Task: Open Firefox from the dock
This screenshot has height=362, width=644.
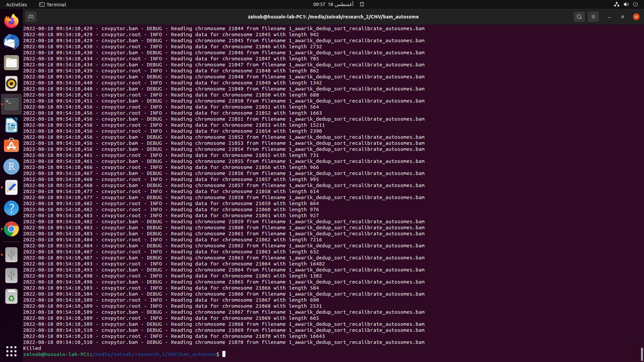Action: point(11,21)
